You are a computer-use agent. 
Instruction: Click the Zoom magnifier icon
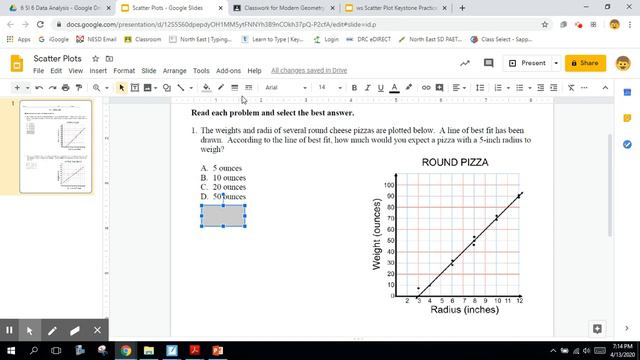point(96,88)
